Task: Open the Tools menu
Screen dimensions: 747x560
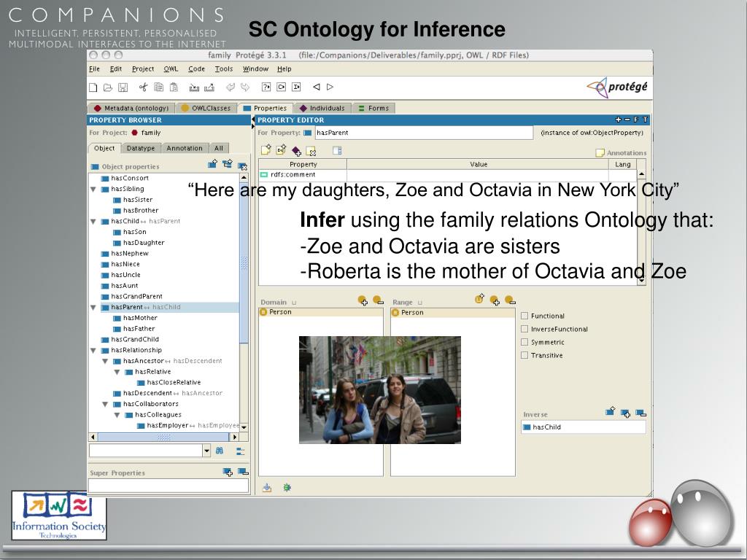Action: tap(224, 69)
